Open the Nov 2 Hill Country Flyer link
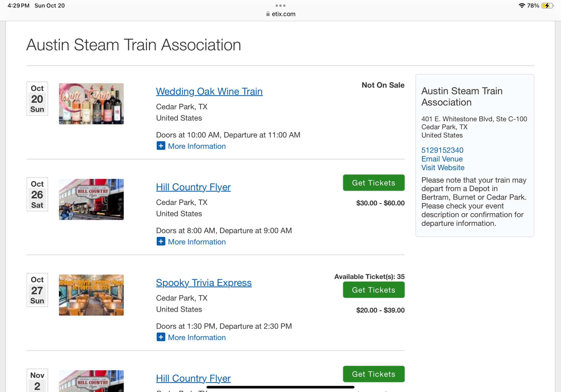This screenshot has height=392, width=561. (x=193, y=378)
